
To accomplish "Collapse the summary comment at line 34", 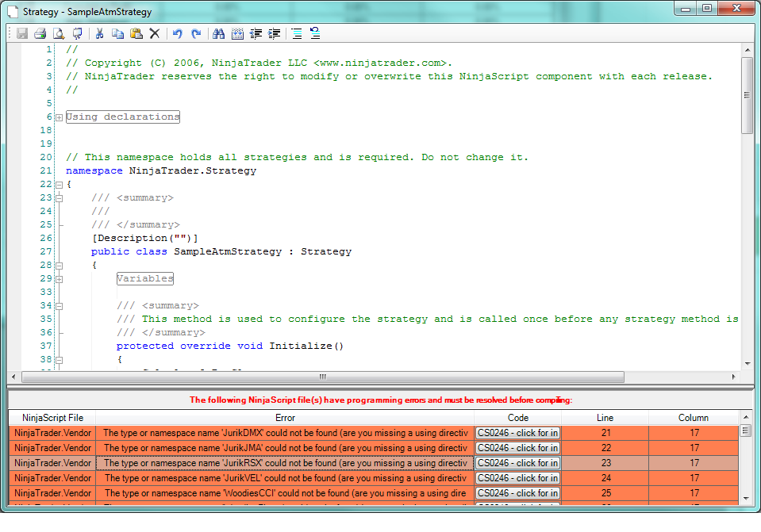I will [x=60, y=306].
